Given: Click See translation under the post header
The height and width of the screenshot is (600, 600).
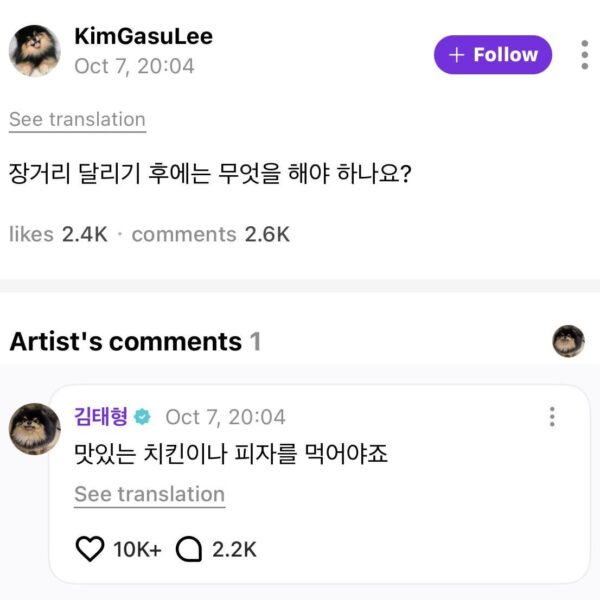Looking at the screenshot, I should [77, 119].
